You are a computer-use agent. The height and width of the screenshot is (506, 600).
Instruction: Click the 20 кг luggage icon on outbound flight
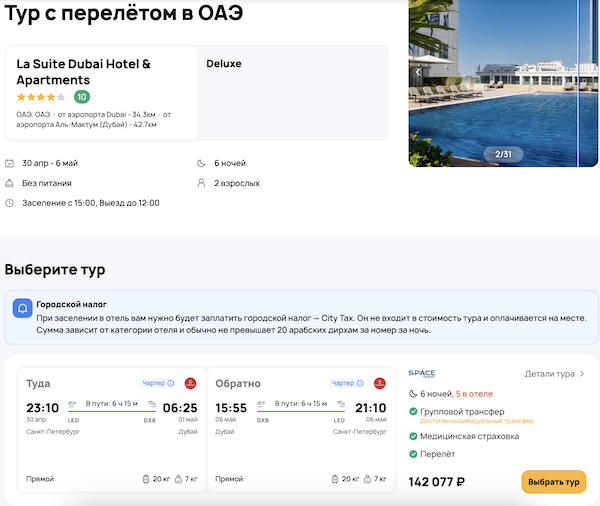[x=146, y=479]
